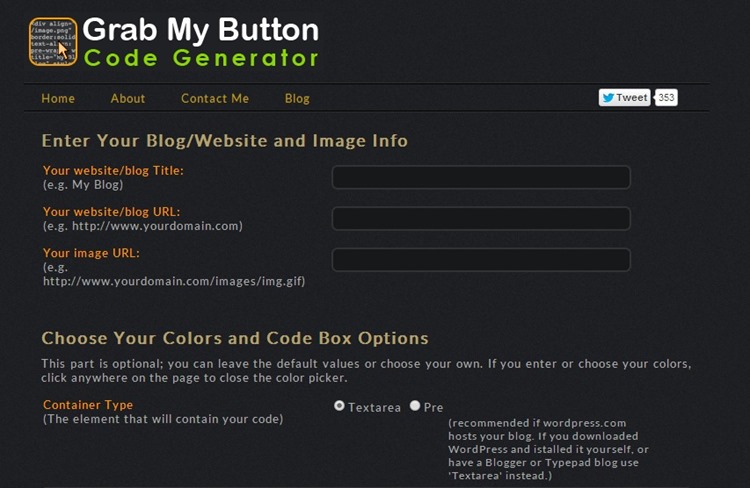Open the Home menu link

(x=58, y=99)
